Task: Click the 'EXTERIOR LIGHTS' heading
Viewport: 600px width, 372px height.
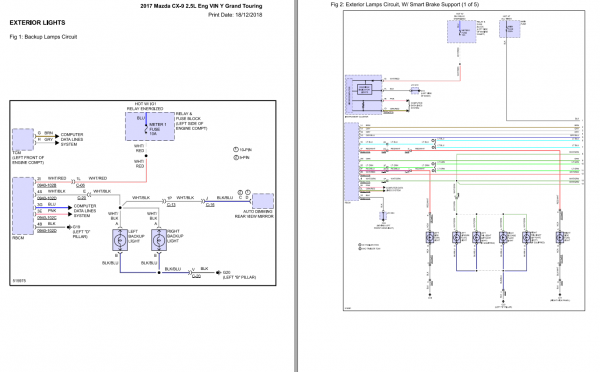Action: (37, 23)
